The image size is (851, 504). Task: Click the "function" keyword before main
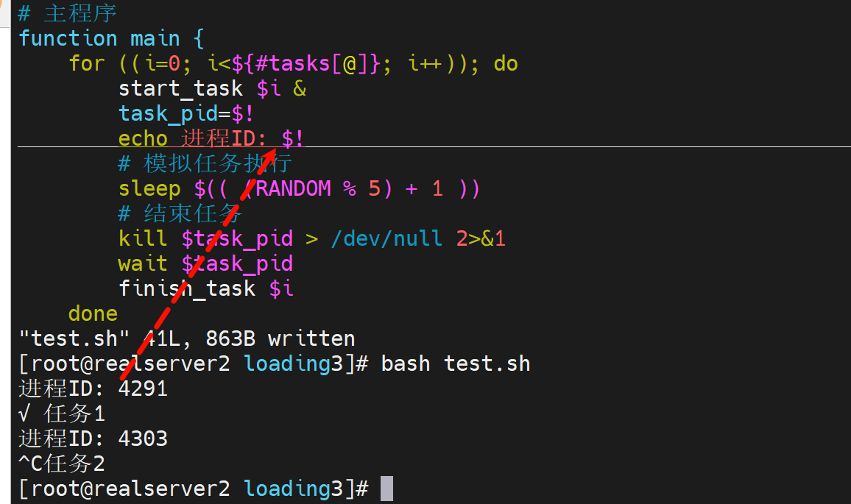tap(68, 38)
